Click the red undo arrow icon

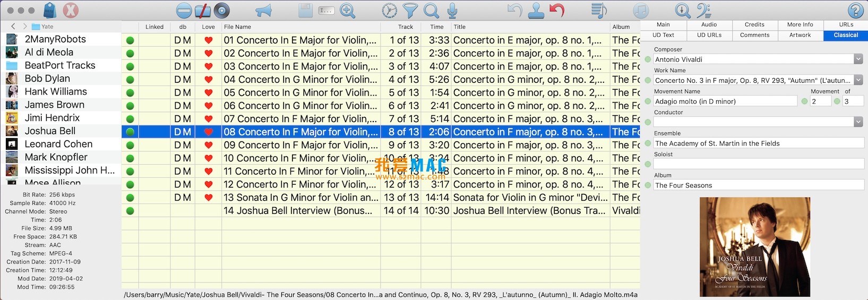[556, 10]
